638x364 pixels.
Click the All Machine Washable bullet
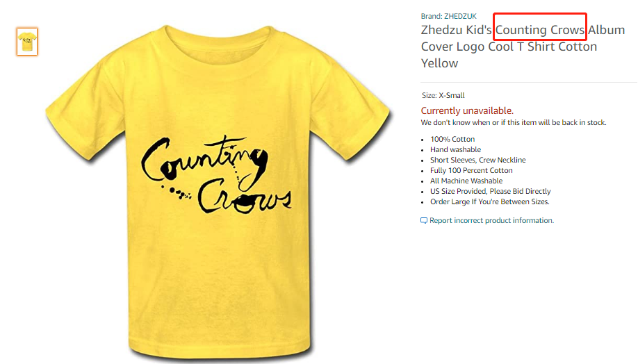466,181
